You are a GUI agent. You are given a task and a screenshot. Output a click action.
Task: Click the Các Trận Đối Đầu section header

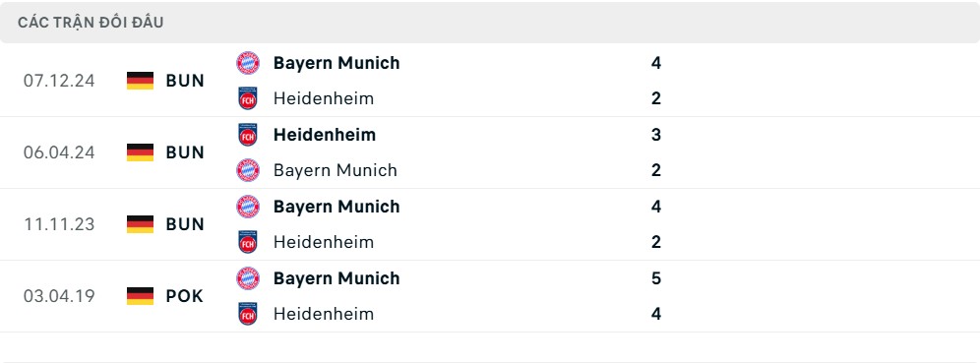point(91,23)
